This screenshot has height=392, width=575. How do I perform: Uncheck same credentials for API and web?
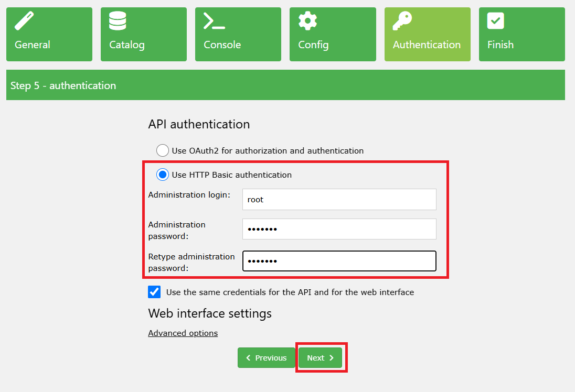coord(154,292)
